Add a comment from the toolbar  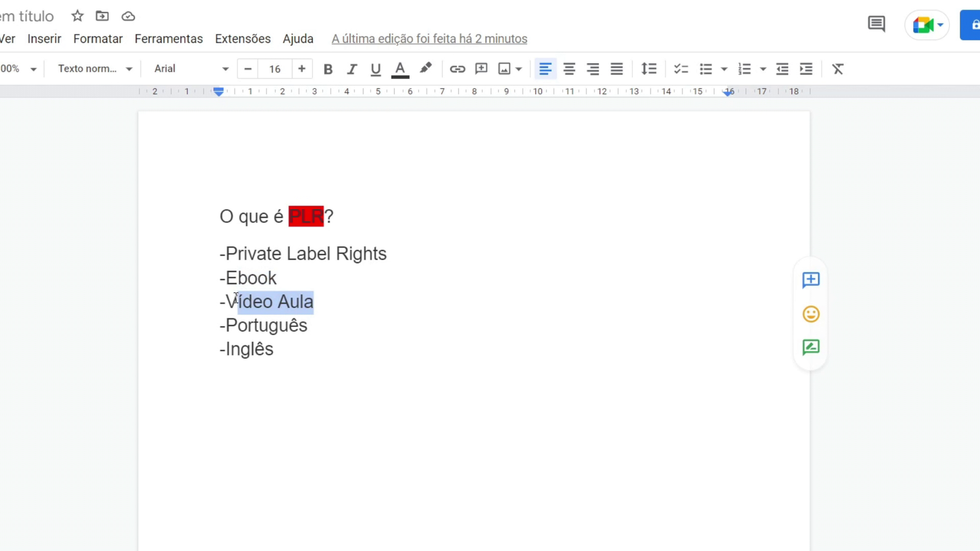481,69
